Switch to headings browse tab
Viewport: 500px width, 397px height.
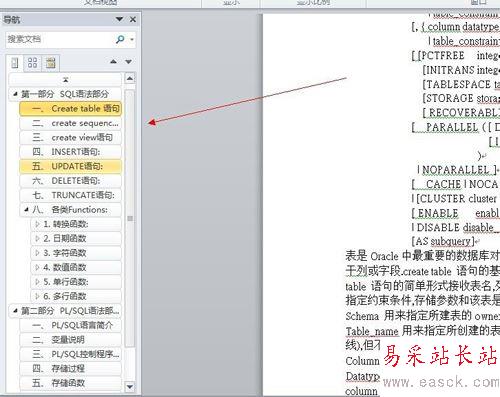pyautogui.click(x=15, y=63)
